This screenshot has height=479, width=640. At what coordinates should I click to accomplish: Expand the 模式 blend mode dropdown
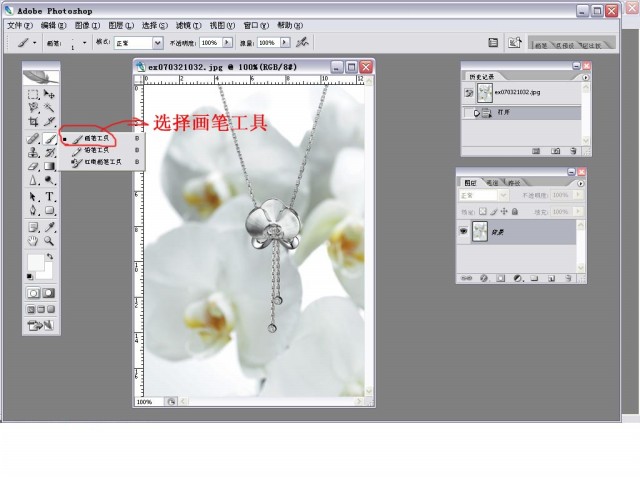[158, 42]
